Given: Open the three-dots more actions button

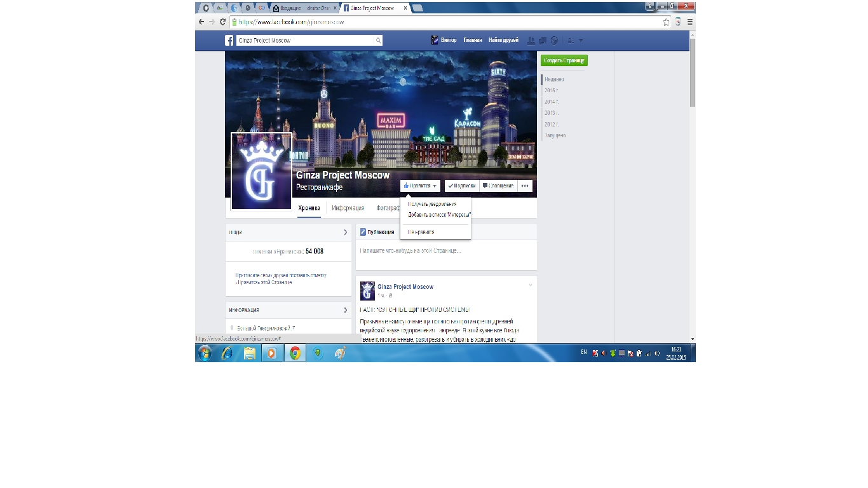Looking at the screenshot, I should [x=525, y=186].
